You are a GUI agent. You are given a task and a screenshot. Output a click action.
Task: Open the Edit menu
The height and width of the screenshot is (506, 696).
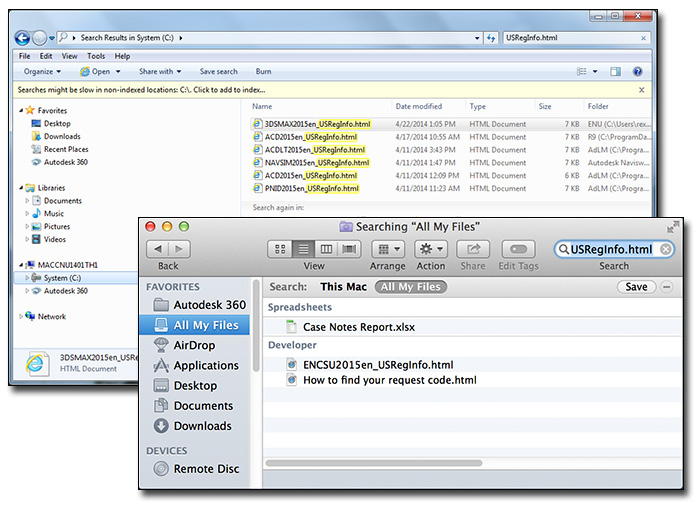click(x=46, y=56)
